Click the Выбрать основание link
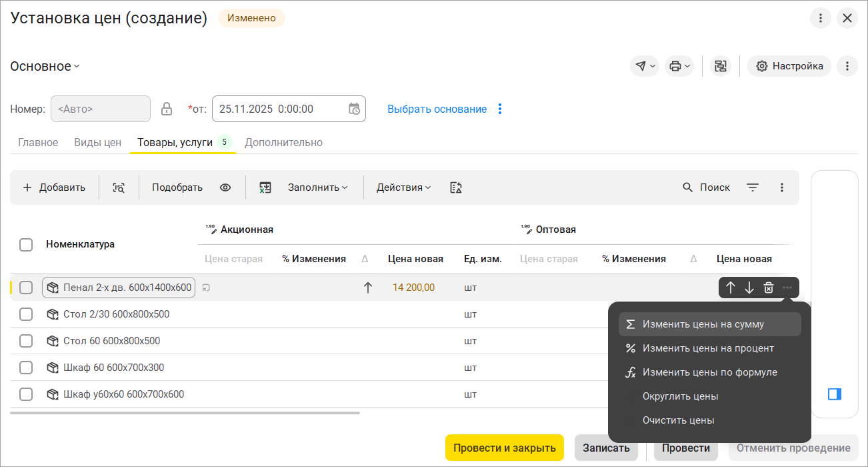This screenshot has height=467, width=868. 437,109
